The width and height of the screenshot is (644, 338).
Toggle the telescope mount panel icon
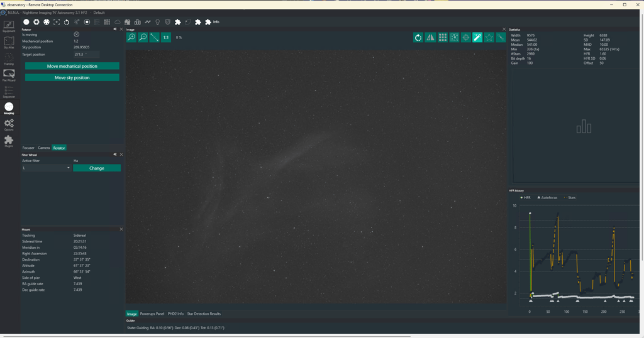click(x=77, y=22)
